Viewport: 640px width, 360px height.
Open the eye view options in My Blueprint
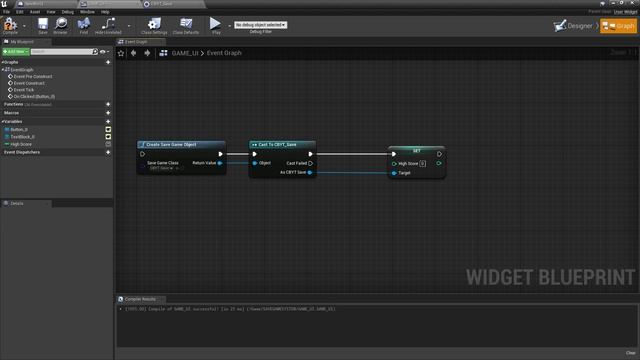point(104,52)
